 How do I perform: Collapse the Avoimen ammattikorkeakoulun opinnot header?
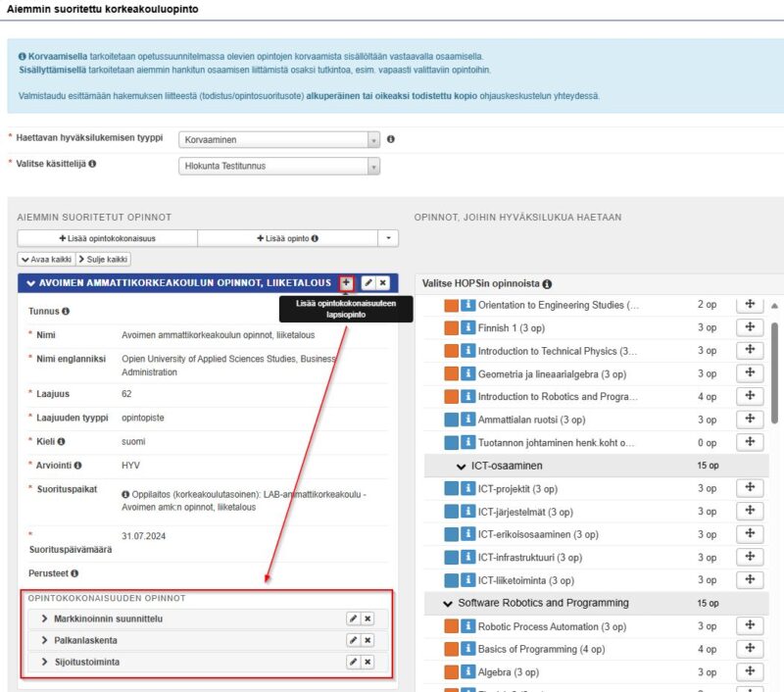point(31,283)
